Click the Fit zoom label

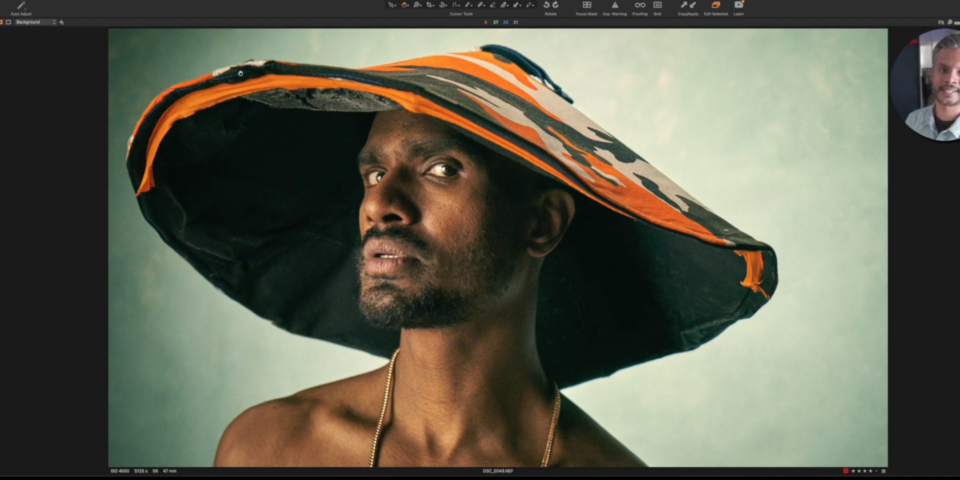click(941, 22)
